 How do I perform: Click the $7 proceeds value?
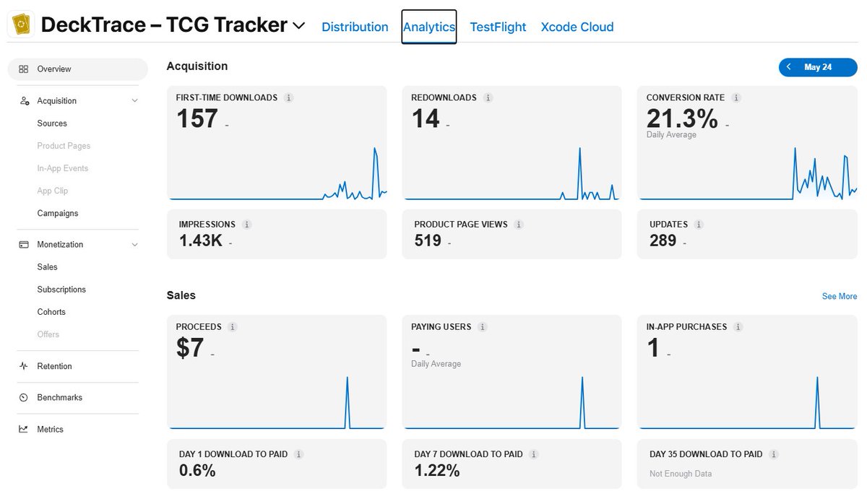(x=190, y=348)
